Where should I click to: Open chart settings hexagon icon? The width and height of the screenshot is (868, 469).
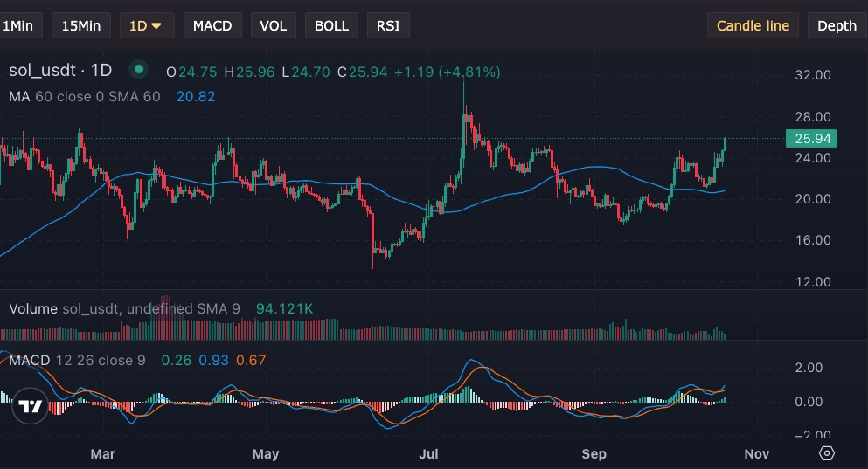(827, 453)
